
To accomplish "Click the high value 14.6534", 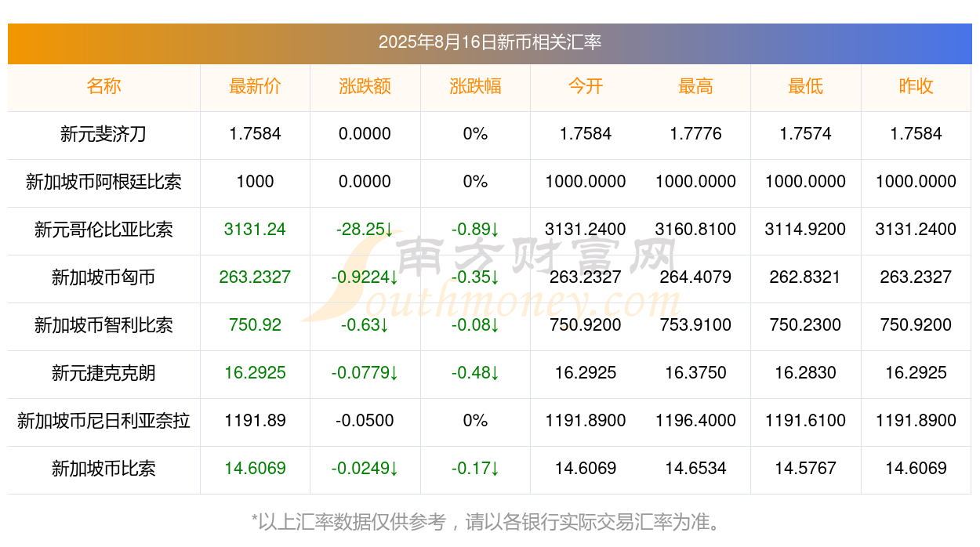I will pyautogui.click(x=695, y=469).
